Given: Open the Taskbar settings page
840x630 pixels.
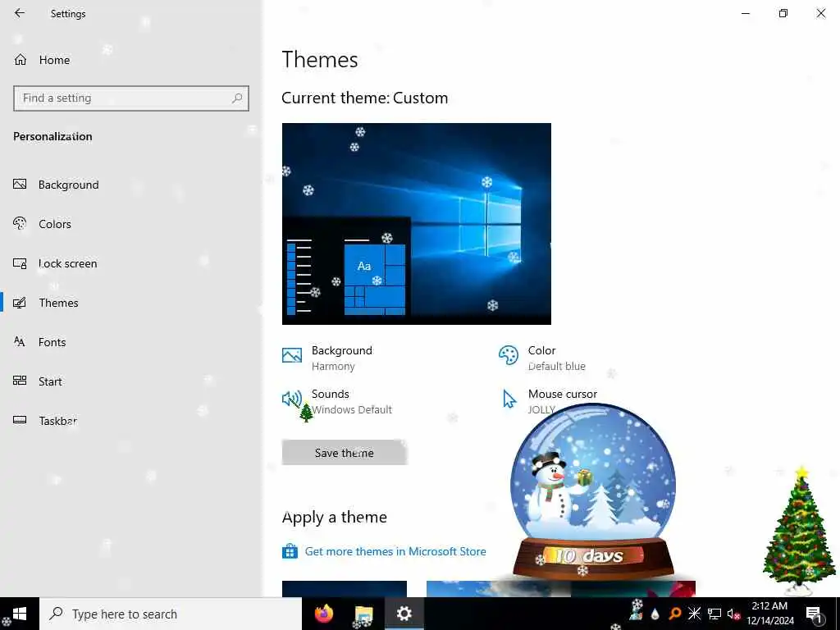Looking at the screenshot, I should pyautogui.click(x=131, y=421).
